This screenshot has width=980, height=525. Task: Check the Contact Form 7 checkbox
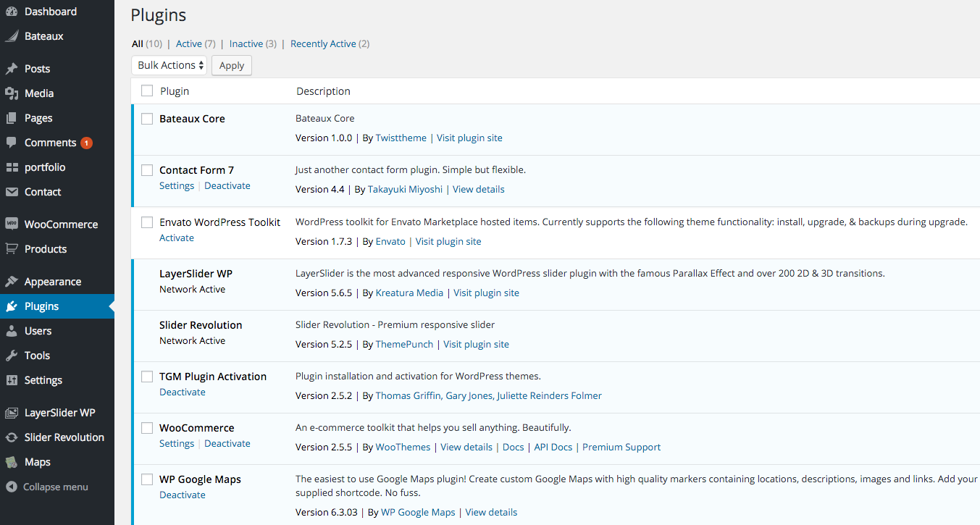point(147,170)
